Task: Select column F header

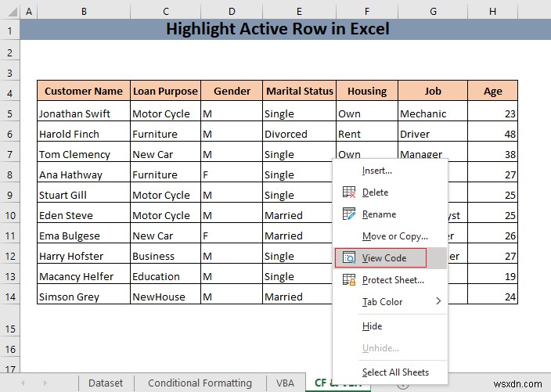Action: coord(367,12)
